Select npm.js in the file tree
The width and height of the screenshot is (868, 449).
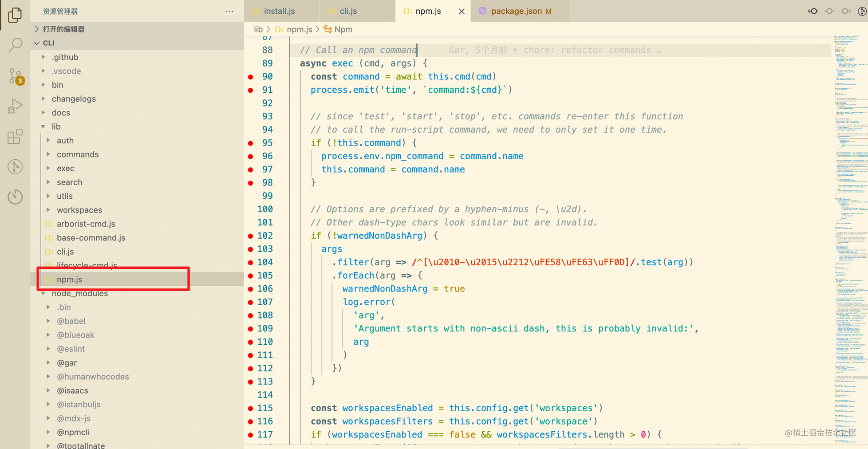coord(69,280)
